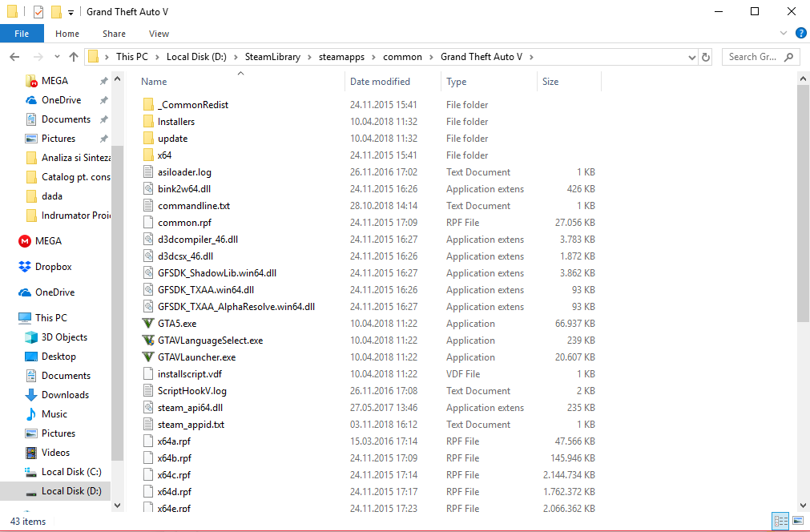The height and width of the screenshot is (532, 810).
Task: Sort files by Size column header
Action: [550, 82]
